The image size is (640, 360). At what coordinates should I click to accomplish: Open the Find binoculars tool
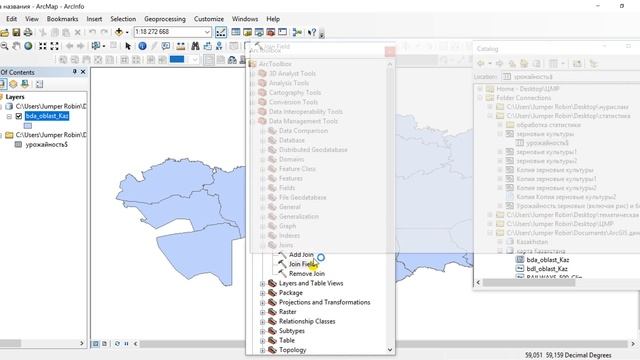(195, 46)
